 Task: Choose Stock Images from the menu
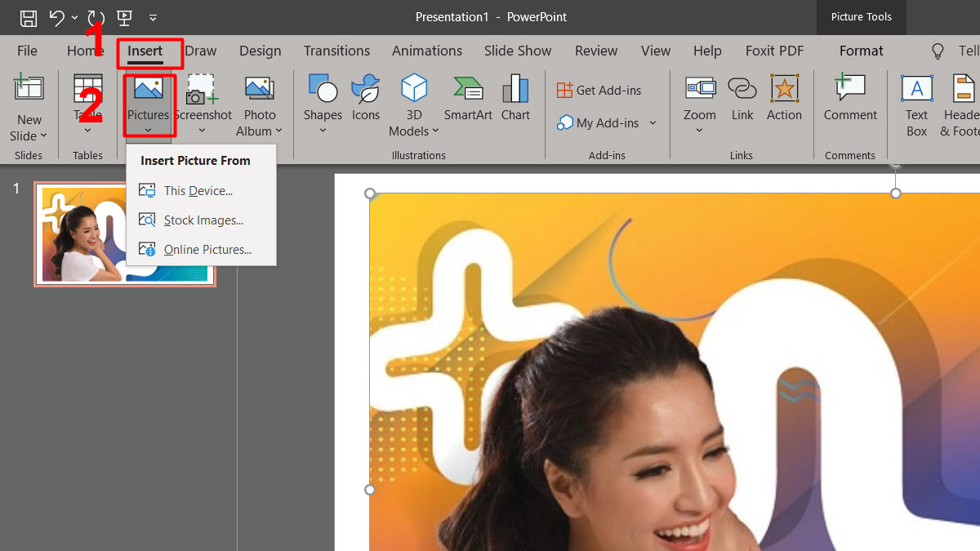(201, 220)
